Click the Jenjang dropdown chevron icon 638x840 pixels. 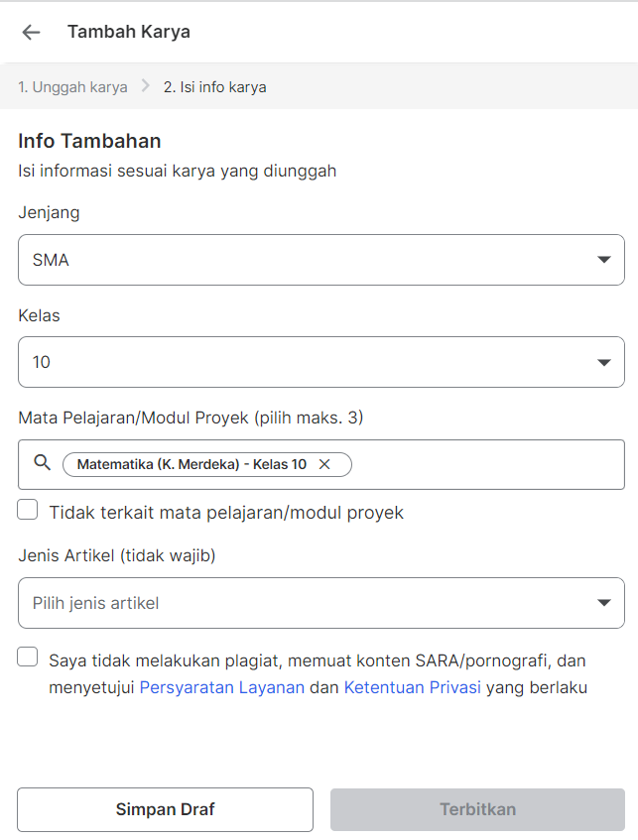click(x=604, y=259)
